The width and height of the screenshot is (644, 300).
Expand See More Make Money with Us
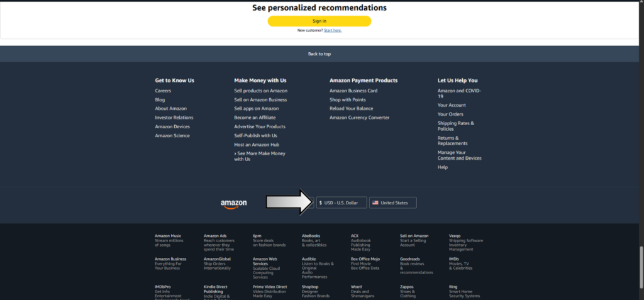pyautogui.click(x=260, y=156)
